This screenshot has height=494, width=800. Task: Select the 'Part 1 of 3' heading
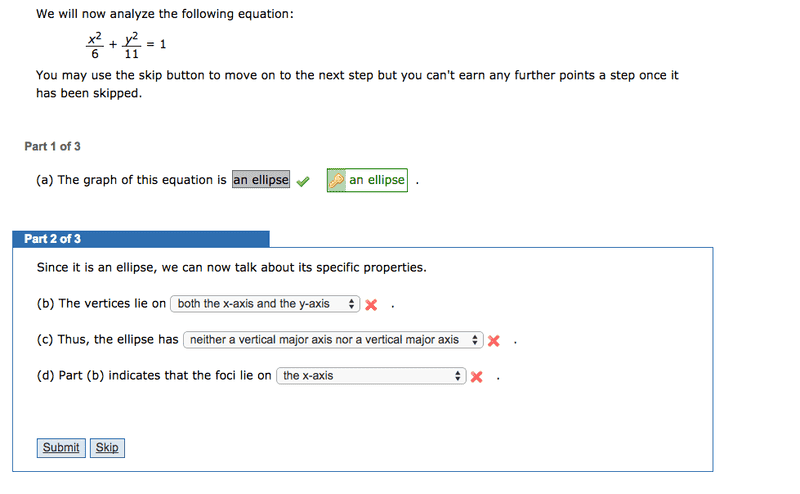[53, 146]
